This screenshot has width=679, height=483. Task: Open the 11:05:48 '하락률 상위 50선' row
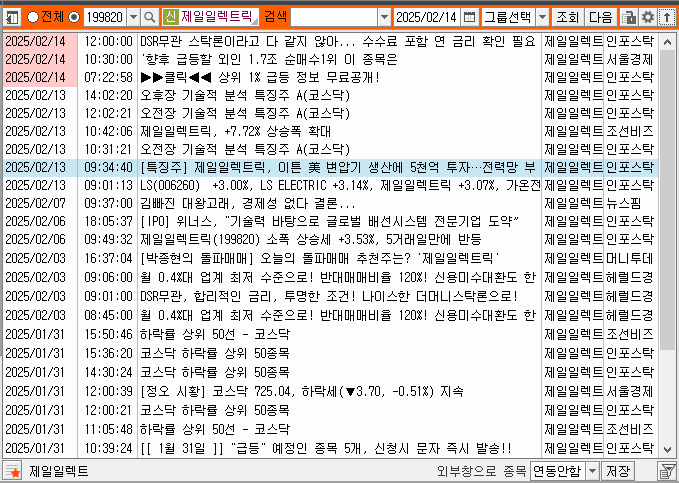215,429
